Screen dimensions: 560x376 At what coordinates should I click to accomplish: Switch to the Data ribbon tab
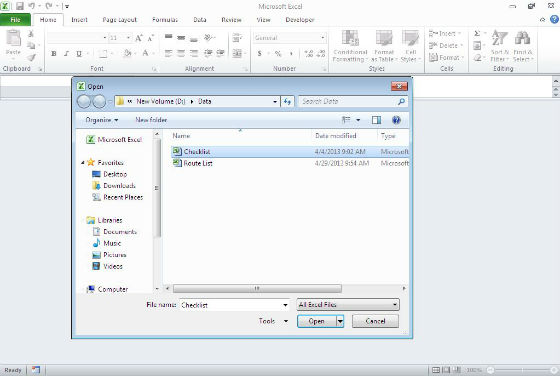pos(200,20)
